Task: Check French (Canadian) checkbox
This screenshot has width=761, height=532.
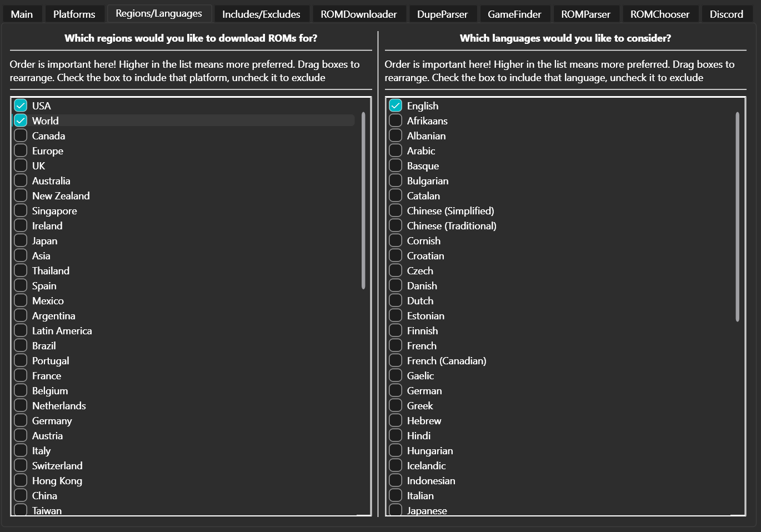Action: [x=395, y=360]
